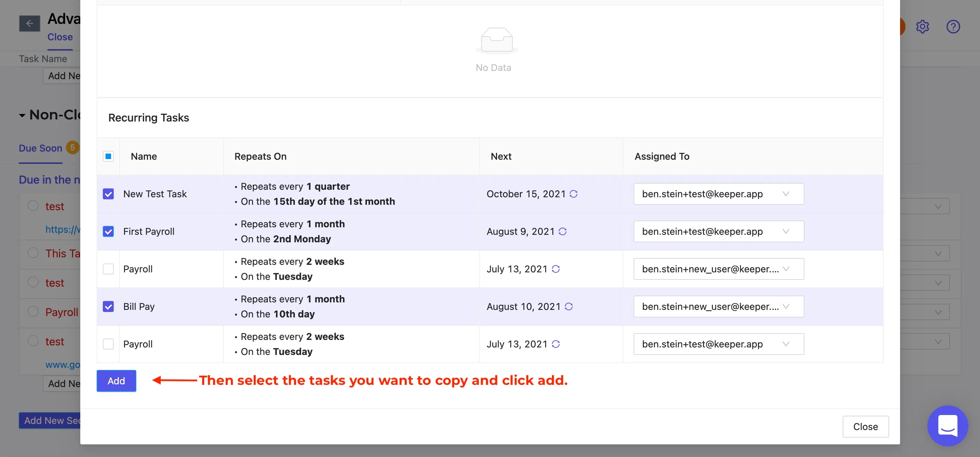Open the help question mark icon
Viewport: 980px width, 457px height.
[953, 27]
